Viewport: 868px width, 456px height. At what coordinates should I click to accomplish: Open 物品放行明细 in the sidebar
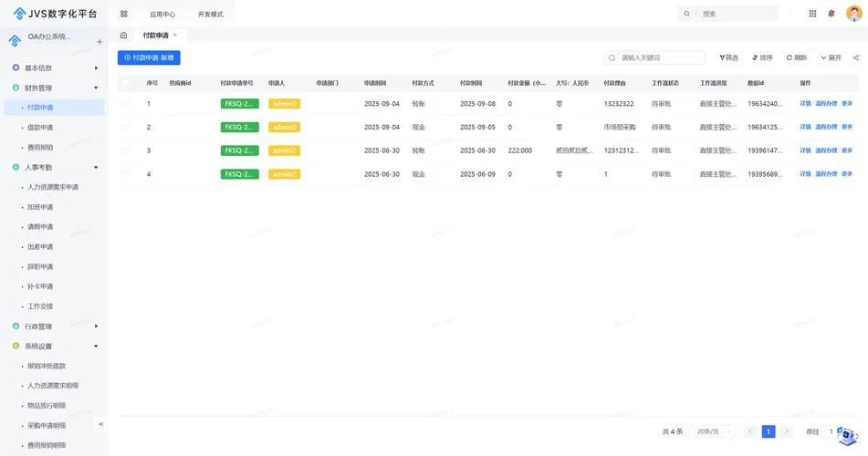point(47,406)
